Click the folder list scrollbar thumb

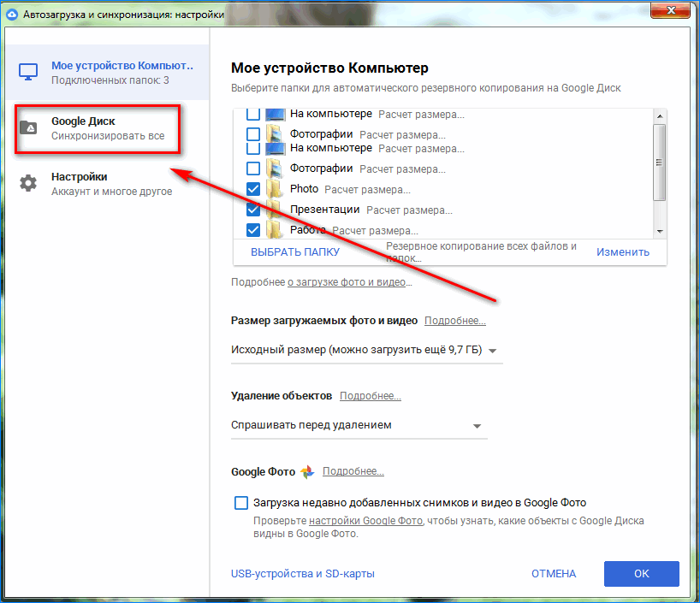click(660, 162)
